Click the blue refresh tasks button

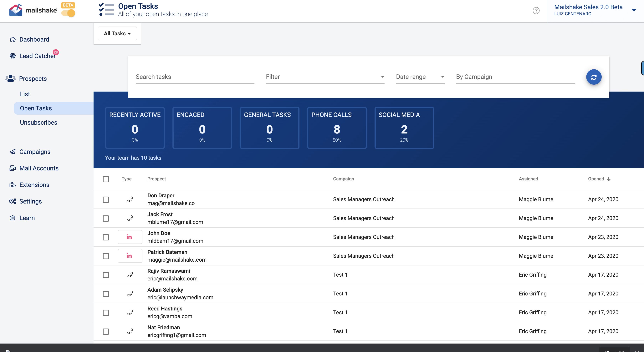point(594,77)
